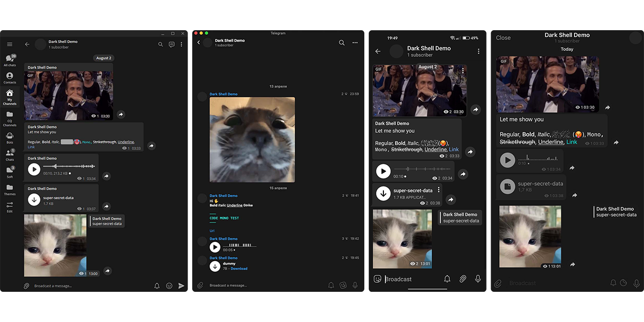The image size is (644, 322).
Task: Play 00:05 voice message in macOS window
Action: [x=215, y=247]
